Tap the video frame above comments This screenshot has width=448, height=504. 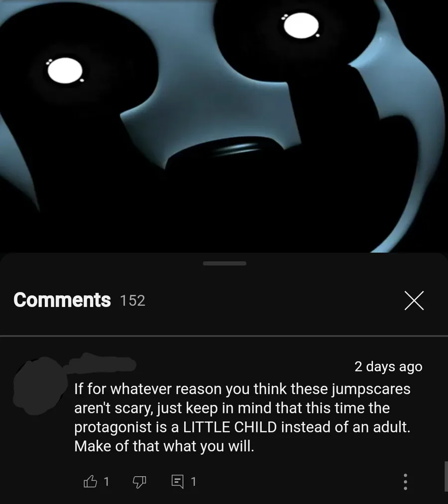[224, 126]
